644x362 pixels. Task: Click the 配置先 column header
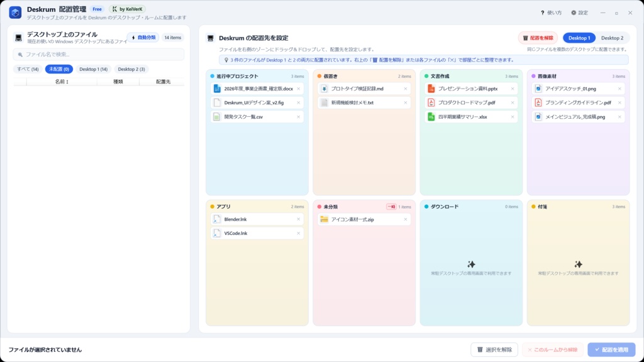click(x=163, y=82)
